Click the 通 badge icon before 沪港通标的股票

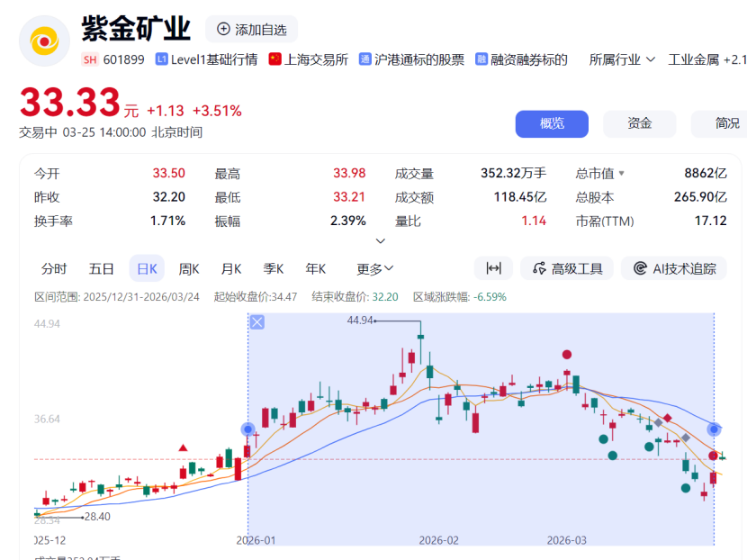click(364, 59)
